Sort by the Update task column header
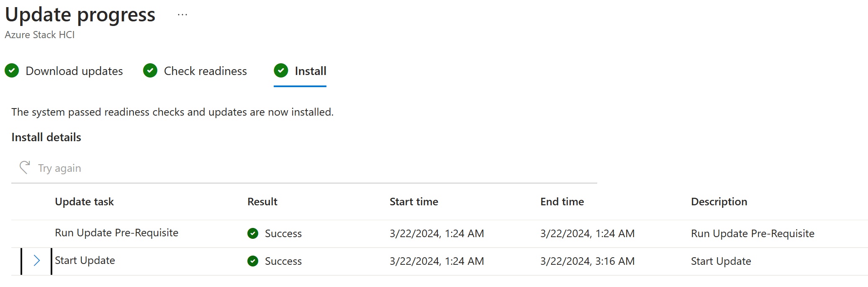868x287 pixels. point(84,202)
